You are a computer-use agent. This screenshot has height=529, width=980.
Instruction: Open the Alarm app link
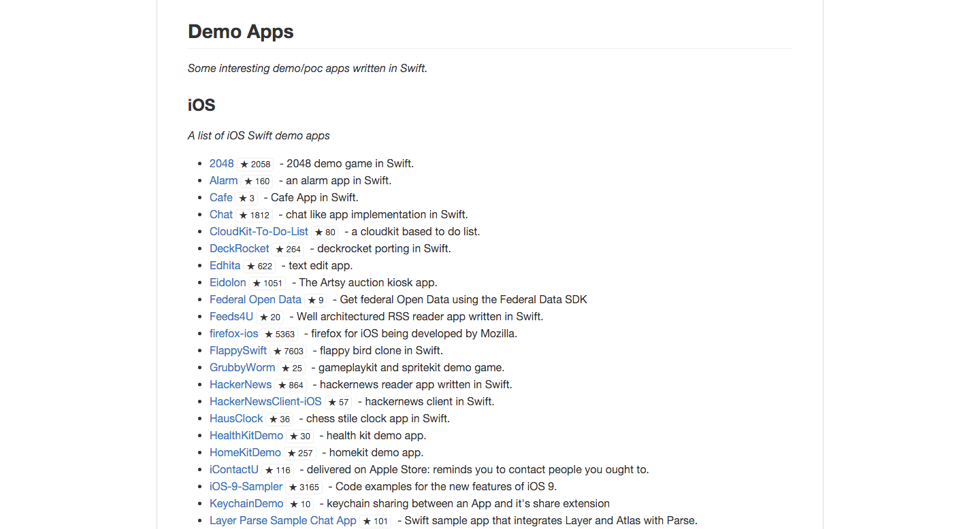(224, 180)
